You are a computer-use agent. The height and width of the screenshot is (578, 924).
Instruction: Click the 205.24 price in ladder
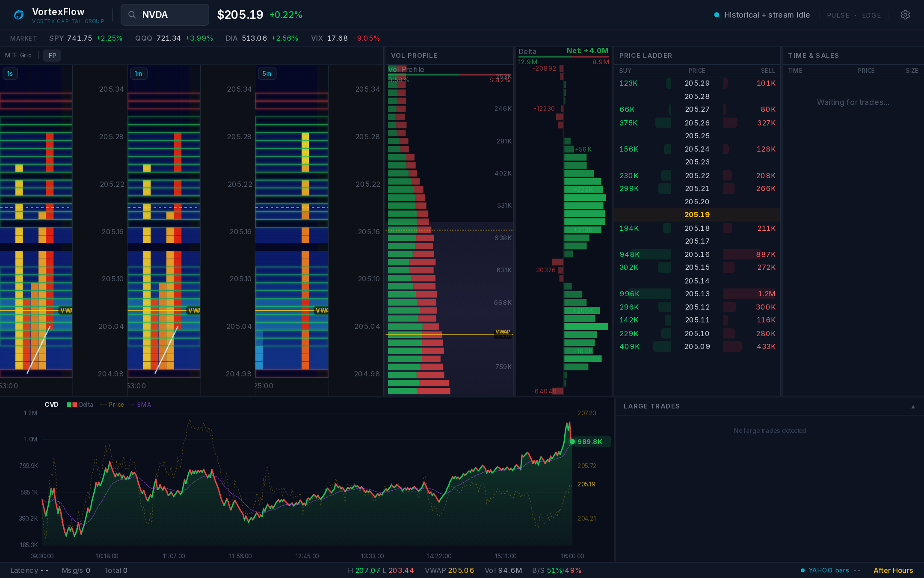pos(697,149)
